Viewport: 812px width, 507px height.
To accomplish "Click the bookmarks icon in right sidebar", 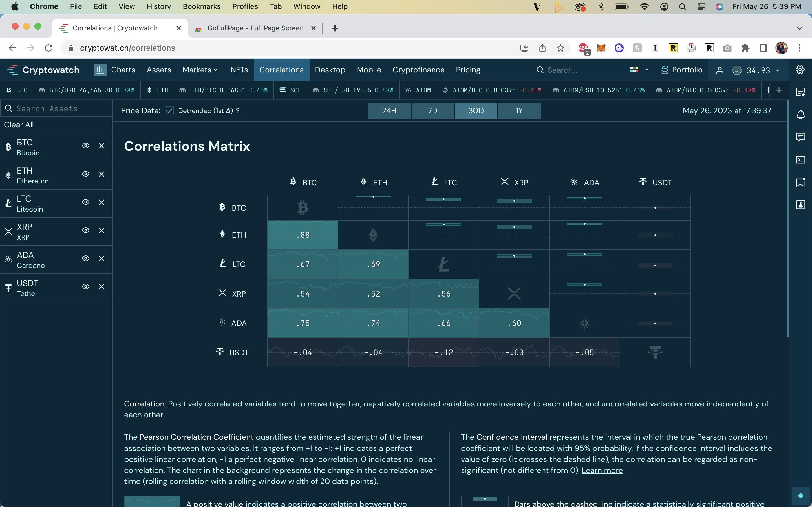I will coord(801,183).
